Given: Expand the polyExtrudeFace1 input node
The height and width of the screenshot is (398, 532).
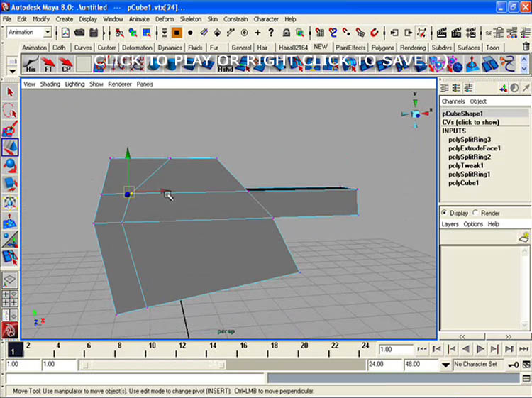Looking at the screenshot, I should click(474, 148).
